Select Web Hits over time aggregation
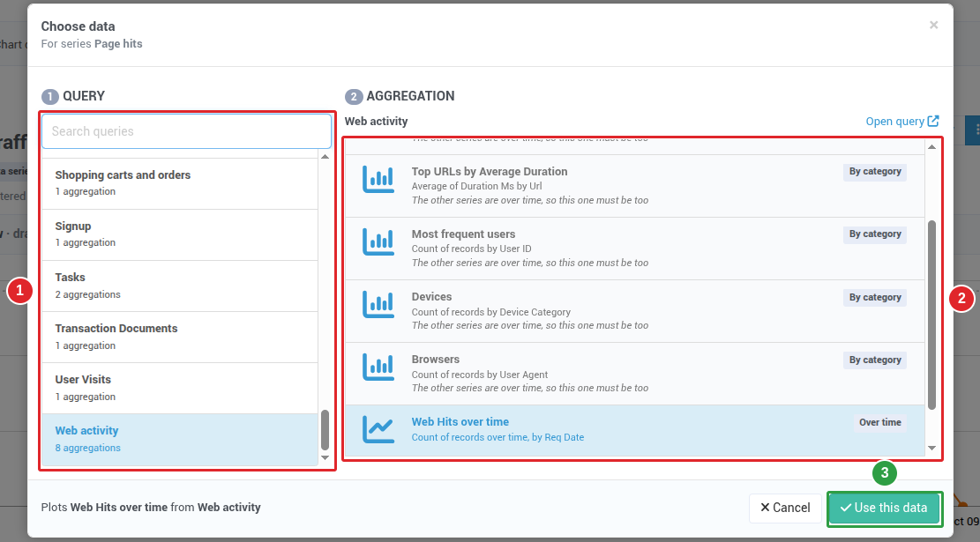 click(635, 431)
